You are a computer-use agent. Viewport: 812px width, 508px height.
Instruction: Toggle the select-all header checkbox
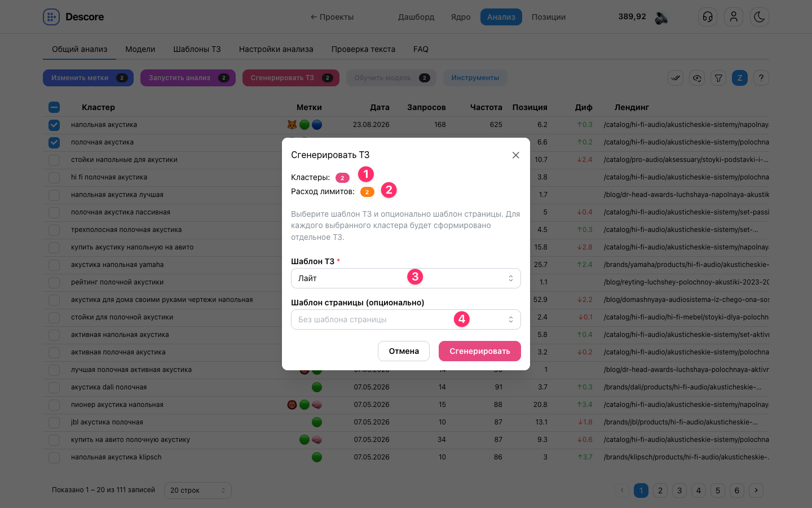tap(54, 107)
